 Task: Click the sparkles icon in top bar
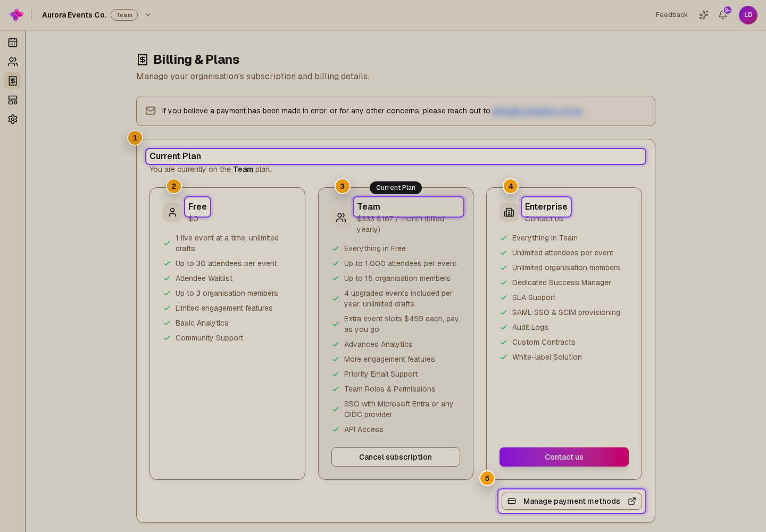pos(704,15)
